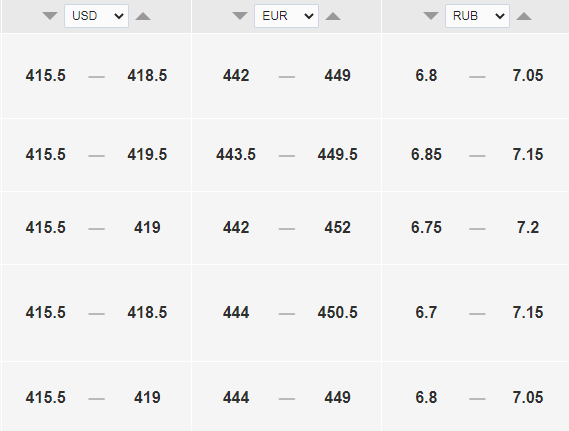Select the 6.85 RUB buy rate
Image resolution: width=569 pixels, height=431 pixels.
pyautogui.click(x=426, y=155)
